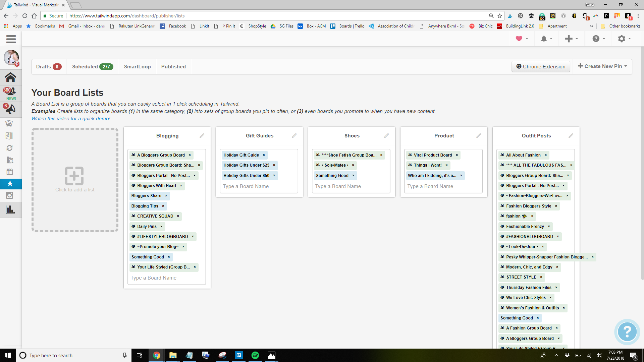The image size is (644, 362).
Task: Open the Boards | Trello bookmark
Action: (347, 26)
